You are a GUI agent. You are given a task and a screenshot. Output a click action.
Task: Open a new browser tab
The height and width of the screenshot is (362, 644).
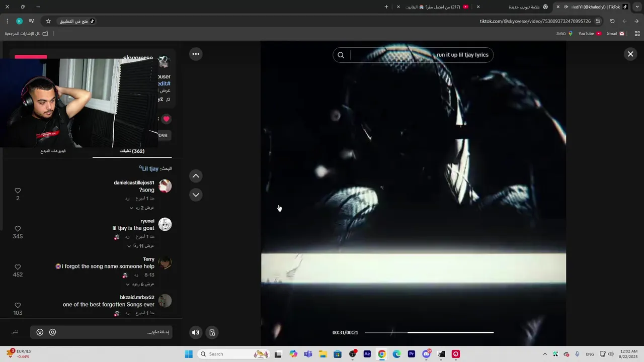coord(386,7)
